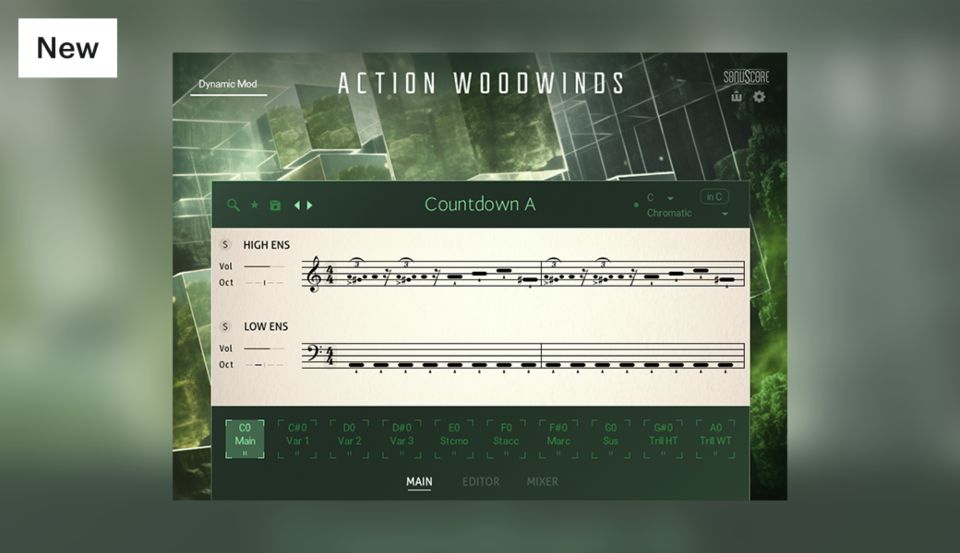The image size is (960, 553).
Task: Go to previous preset with left arrow
Action: (297, 205)
